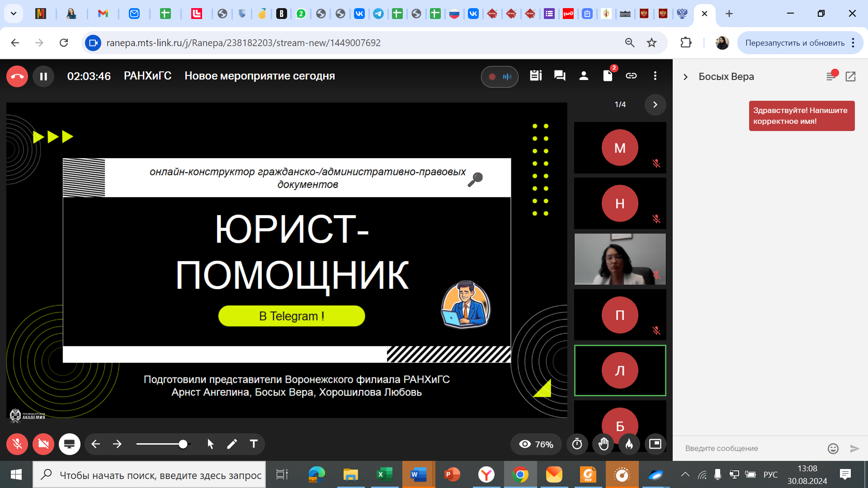Toggle screen sharing presentation button
Screen dimensions: 868x488
[x=69, y=444]
